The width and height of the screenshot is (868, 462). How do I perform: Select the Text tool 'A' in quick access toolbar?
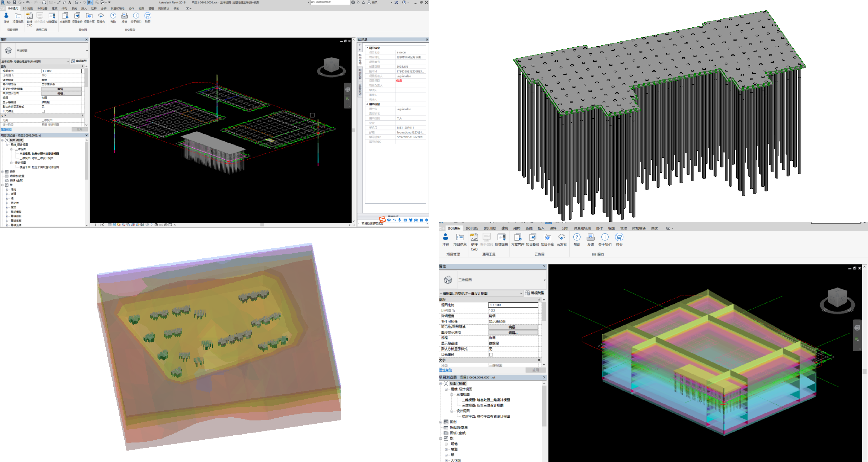tap(70, 2)
